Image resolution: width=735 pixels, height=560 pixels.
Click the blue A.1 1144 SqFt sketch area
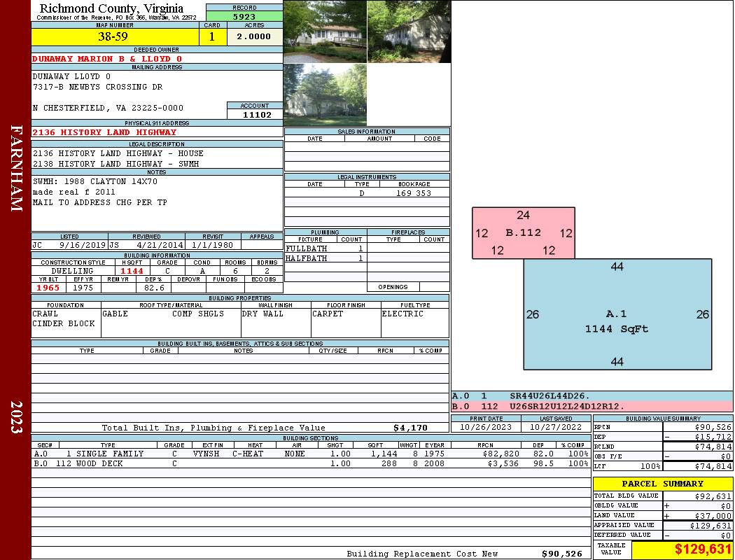[x=617, y=315]
